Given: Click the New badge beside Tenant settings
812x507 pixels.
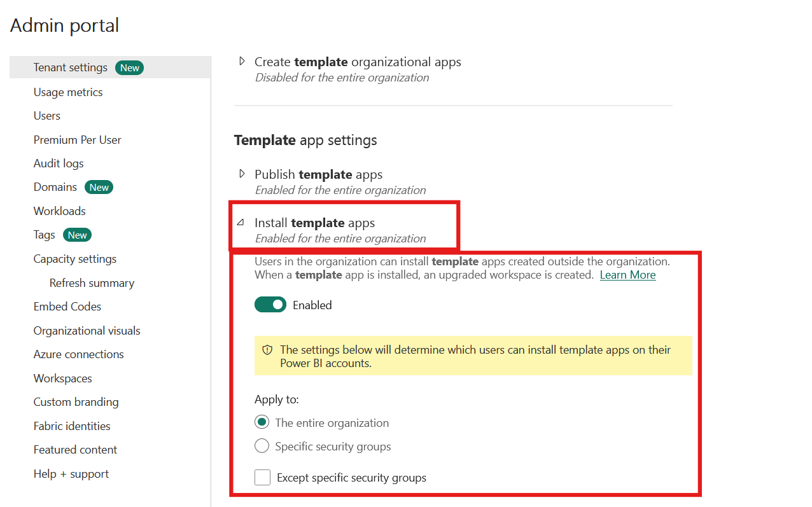Looking at the screenshot, I should tap(129, 68).
